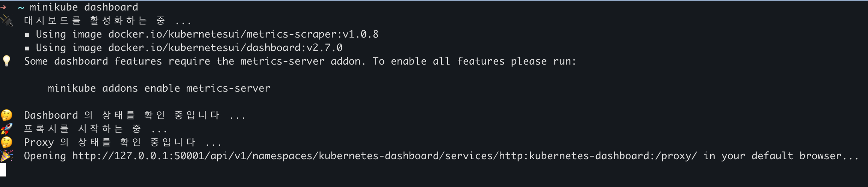Click the "minikube addons enable metrics-server" command
868x187 pixels.
[159, 88]
